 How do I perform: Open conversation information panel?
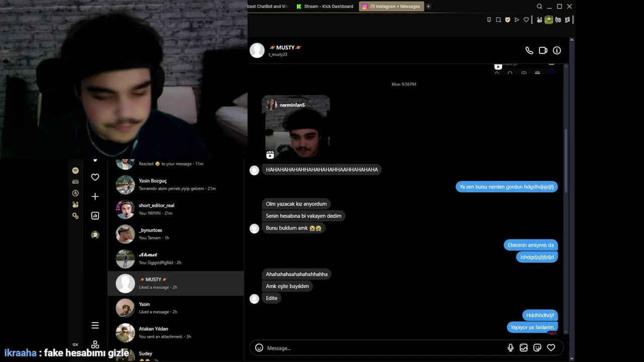coord(557,50)
